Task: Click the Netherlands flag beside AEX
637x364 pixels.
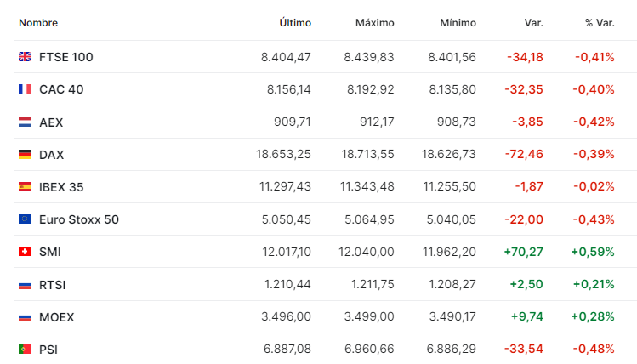Action: coord(25,122)
